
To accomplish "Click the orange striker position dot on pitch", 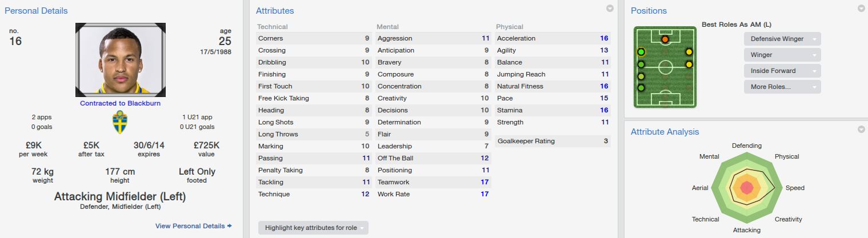I will (665, 39).
